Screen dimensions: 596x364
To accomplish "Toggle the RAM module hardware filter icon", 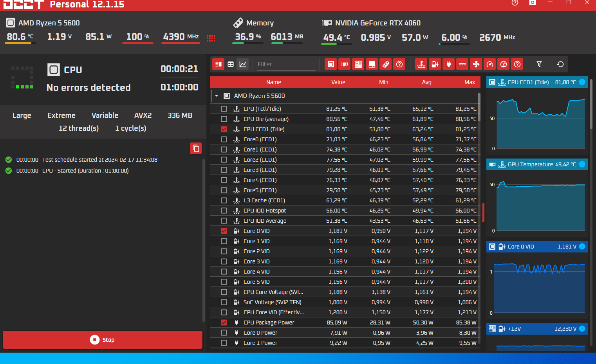I will click(386, 64).
